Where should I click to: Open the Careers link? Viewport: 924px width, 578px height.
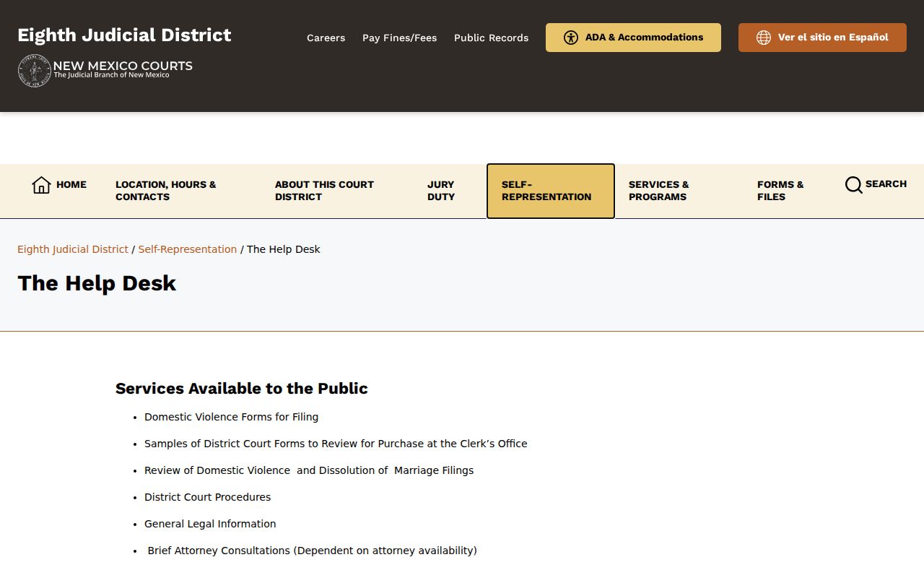click(x=326, y=38)
